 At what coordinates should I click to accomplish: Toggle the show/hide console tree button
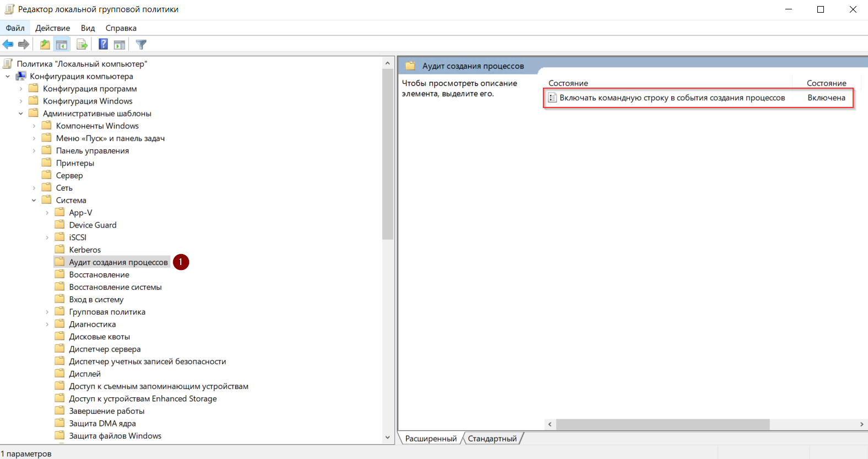click(62, 45)
